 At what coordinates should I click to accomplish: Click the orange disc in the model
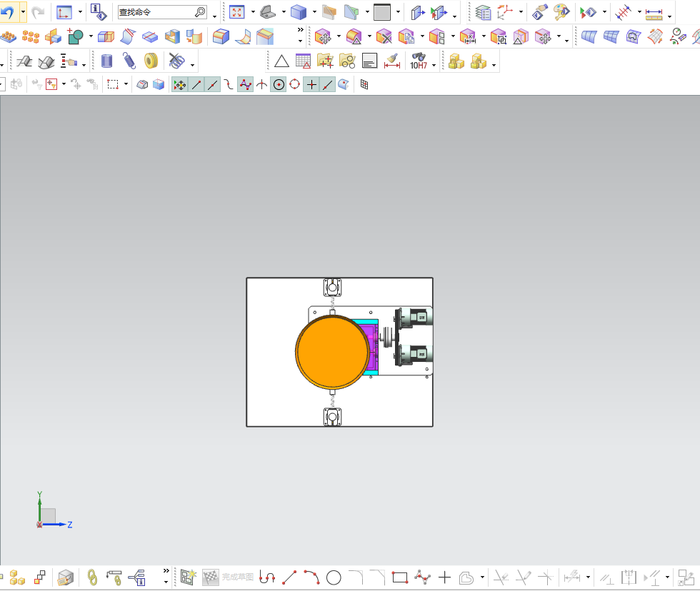pos(332,352)
